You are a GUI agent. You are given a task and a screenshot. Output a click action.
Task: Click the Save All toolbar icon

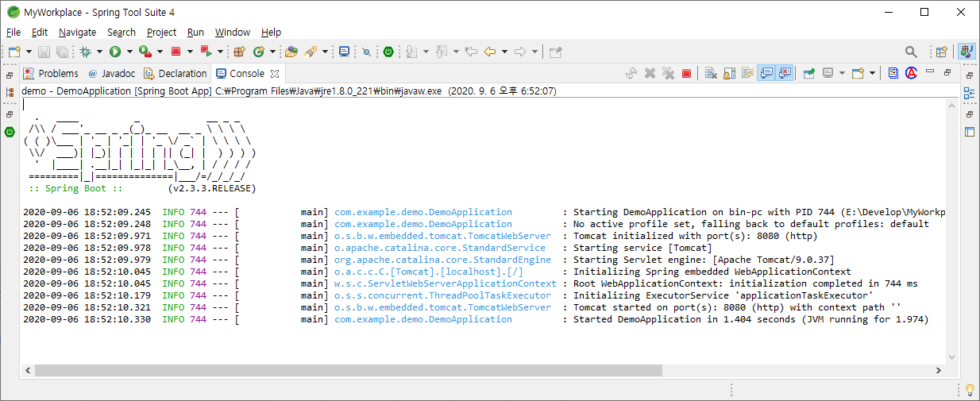click(61, 52)
